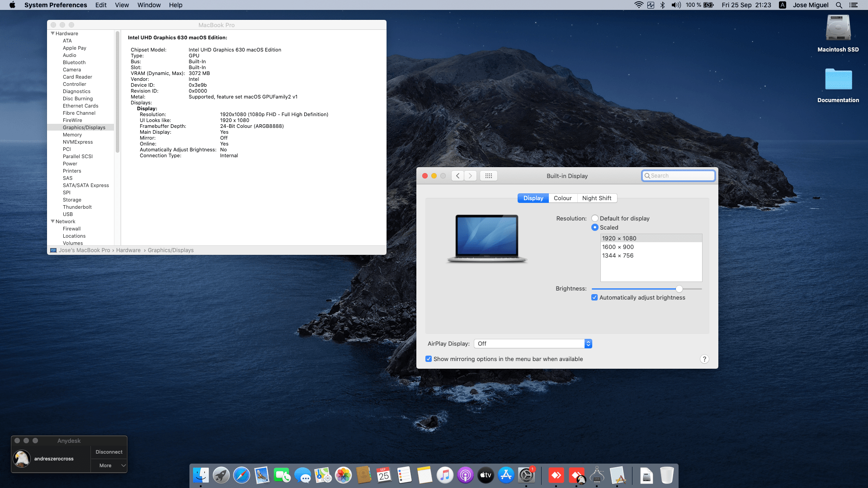868x488 pixels.
Task: Open the Apple menu
Action: pos(12,5)
